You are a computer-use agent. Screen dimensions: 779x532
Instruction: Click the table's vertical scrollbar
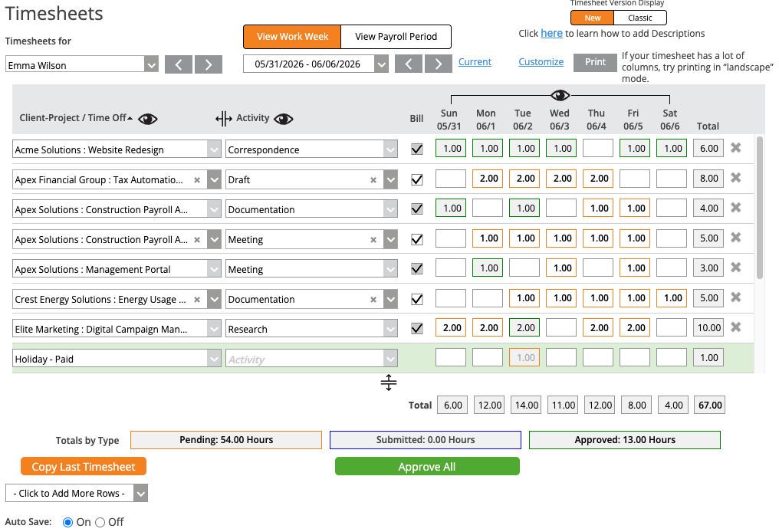click(759, 207)
